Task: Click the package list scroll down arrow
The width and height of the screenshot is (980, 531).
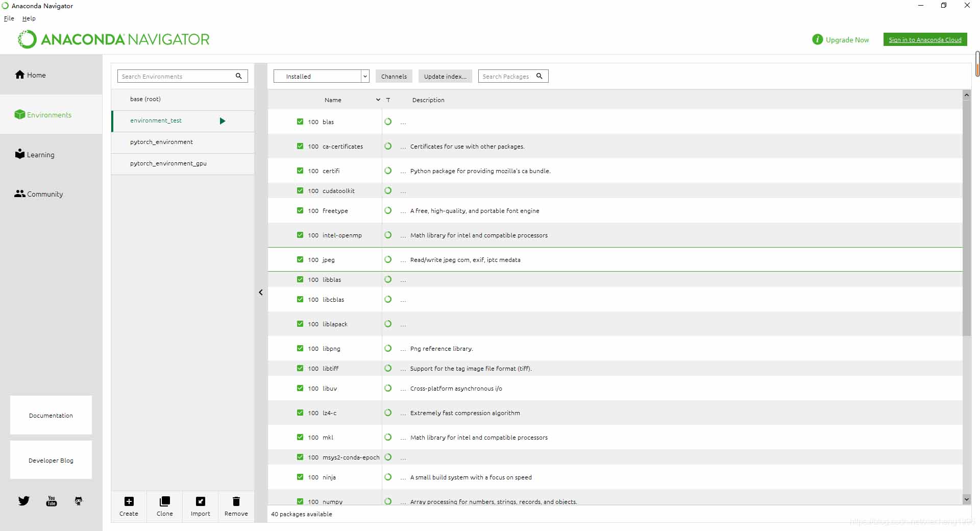Action: click(967, 499)
